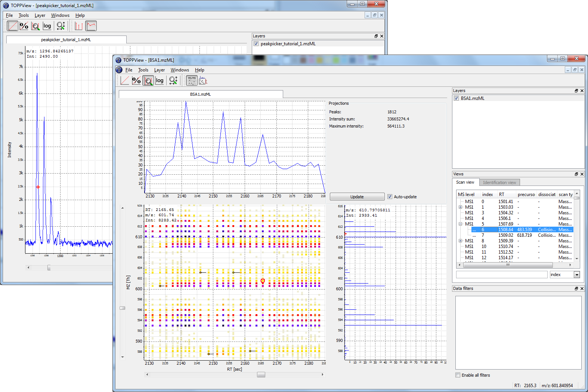This screenshot has height=392, width=588.
Task: Select percentage intensity mode in BSA1 toolbar
Action: click(136, 80)
